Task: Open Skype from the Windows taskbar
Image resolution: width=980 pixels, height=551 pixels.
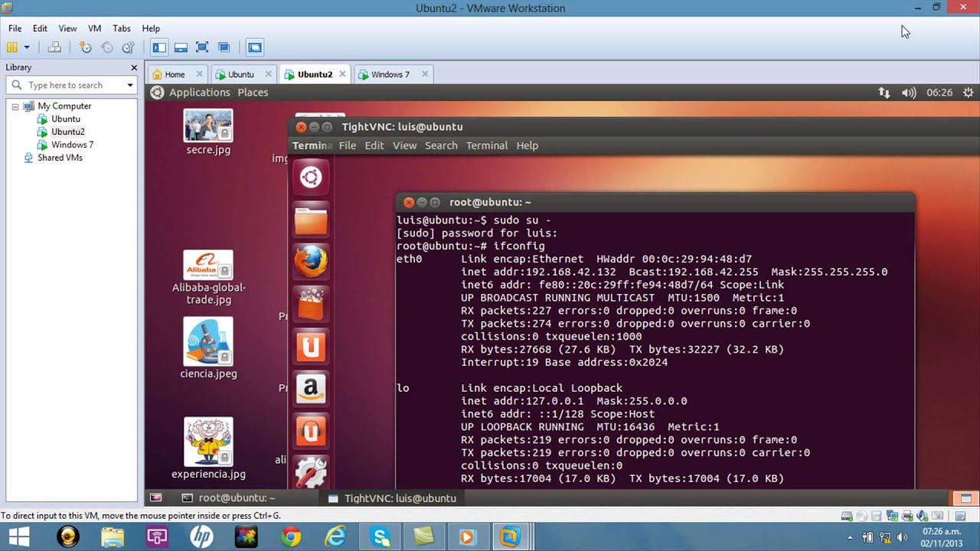Action: [x=380, y=537]
